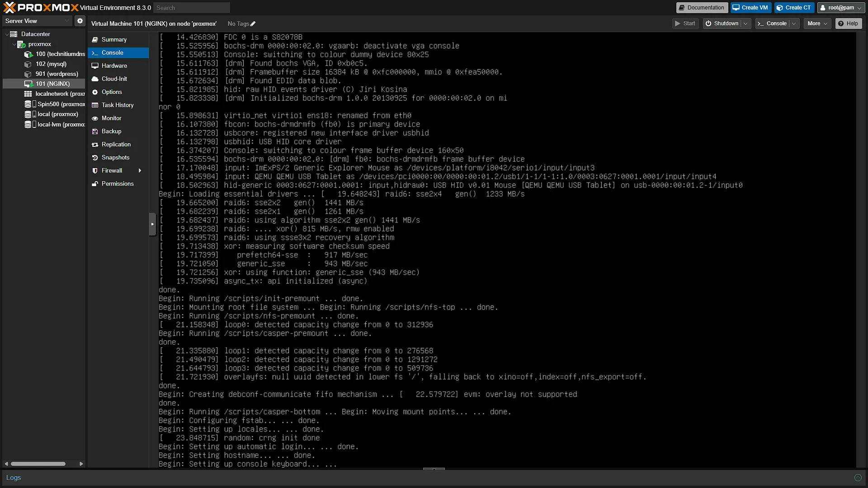This screenshot has width=868, height=488.
Task: Open the More actions dropdown
Action: tap(817, 23)
